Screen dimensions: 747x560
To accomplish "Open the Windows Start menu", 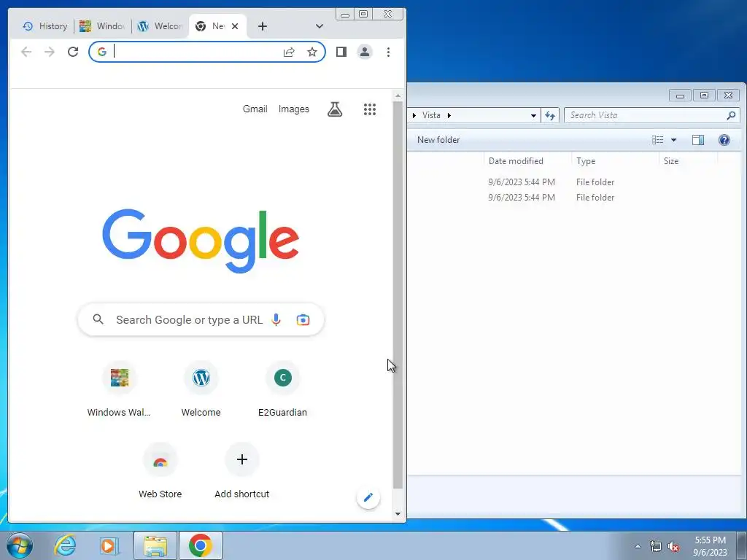I will tap(19, 545).
